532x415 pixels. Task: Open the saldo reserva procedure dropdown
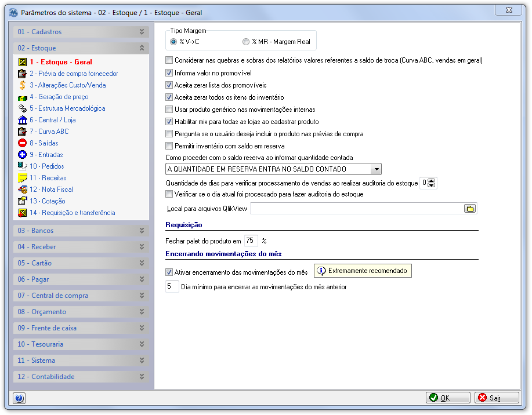(377, 169)
